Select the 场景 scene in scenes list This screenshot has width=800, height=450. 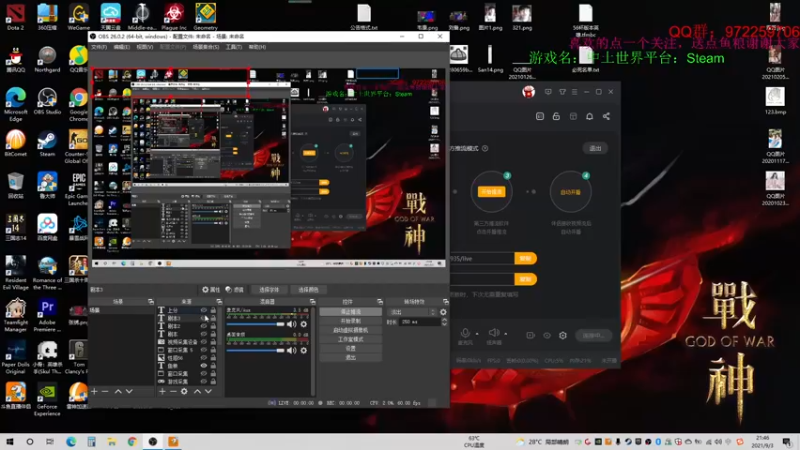click(x=121, y=310)
